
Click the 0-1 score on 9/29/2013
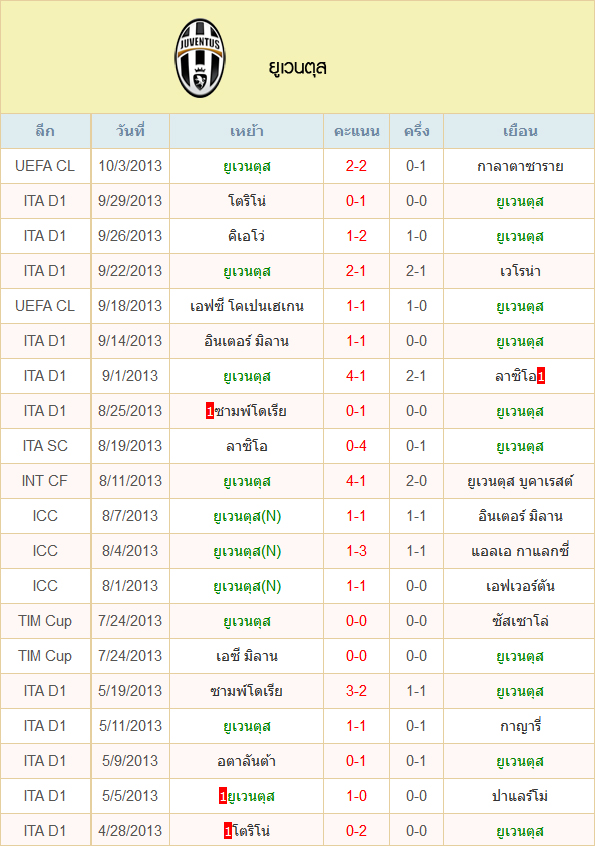click(356, 201)
